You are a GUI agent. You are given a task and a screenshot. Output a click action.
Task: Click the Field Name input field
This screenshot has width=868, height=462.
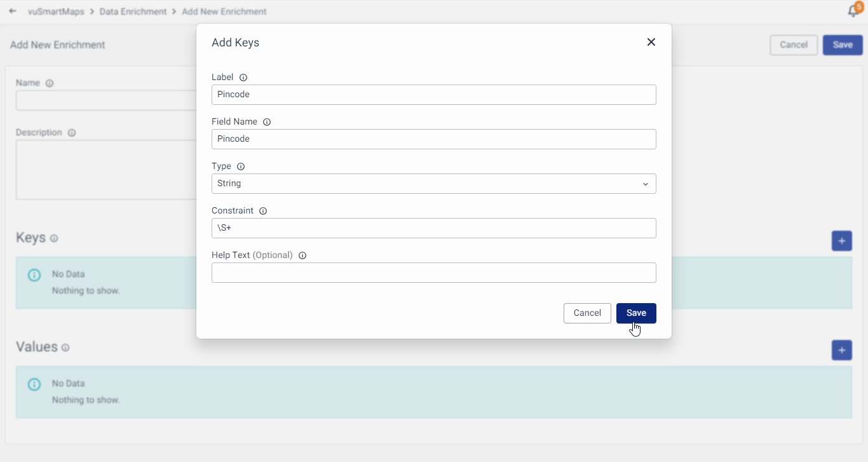point(433,139)
